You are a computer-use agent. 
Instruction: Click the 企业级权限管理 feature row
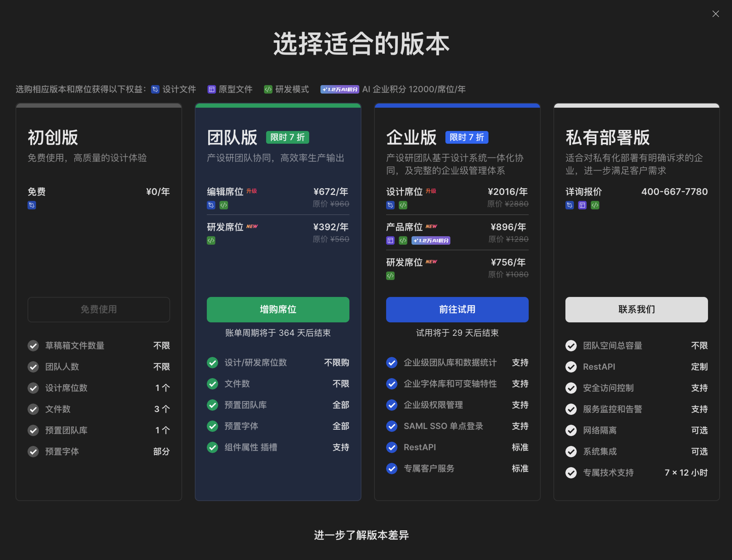457,405
